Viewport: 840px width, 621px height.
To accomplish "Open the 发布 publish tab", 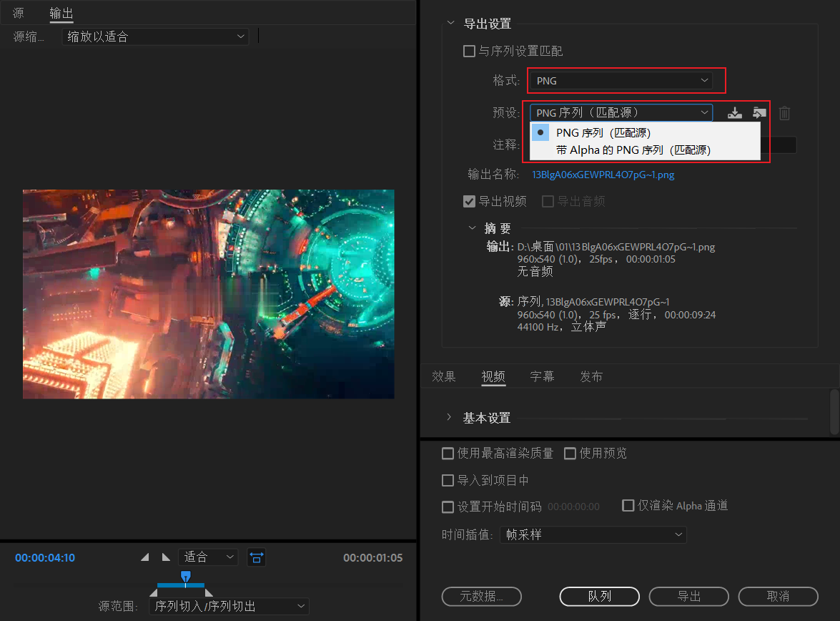I will (x=591, y=376).
